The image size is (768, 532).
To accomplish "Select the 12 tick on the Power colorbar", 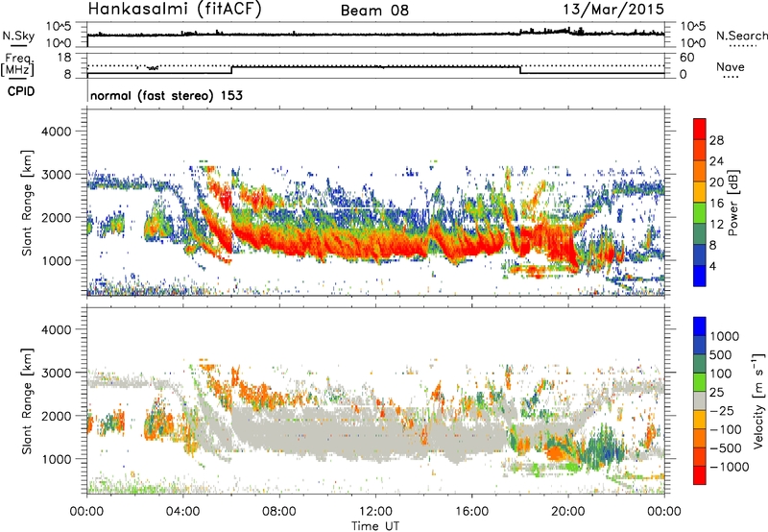I will [x=716, y=225].
